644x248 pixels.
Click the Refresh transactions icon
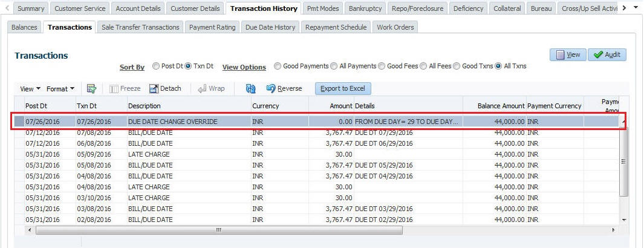pos(250,88)
